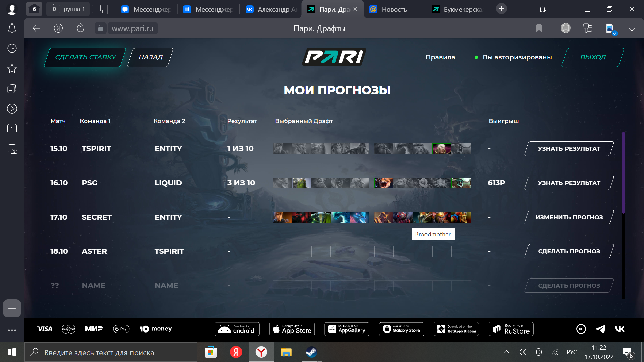Screen dimensions: 644x362
Task: Click СДЕЛАТЬ СТАВКУ button
Action: [x=85, y=57]
